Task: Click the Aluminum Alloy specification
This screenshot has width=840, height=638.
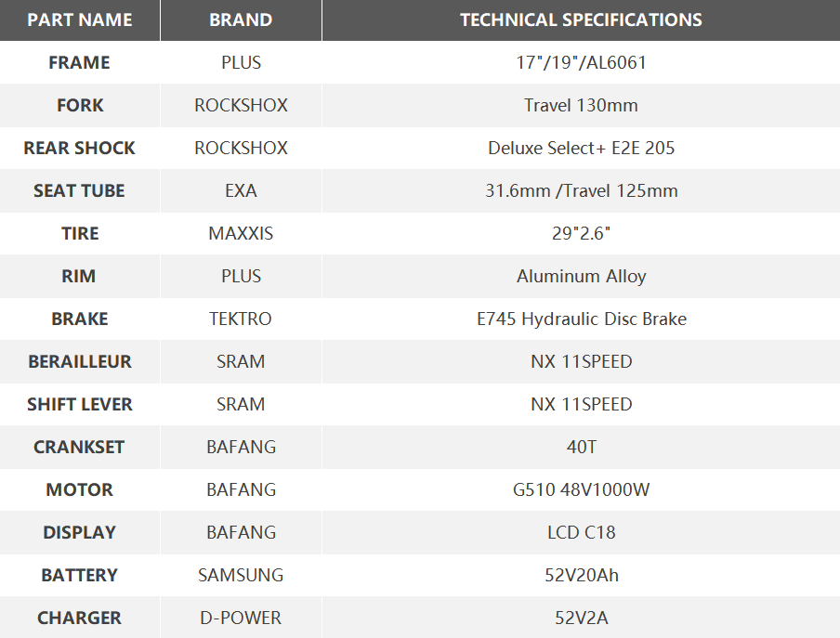Action: tap(581, 276)
